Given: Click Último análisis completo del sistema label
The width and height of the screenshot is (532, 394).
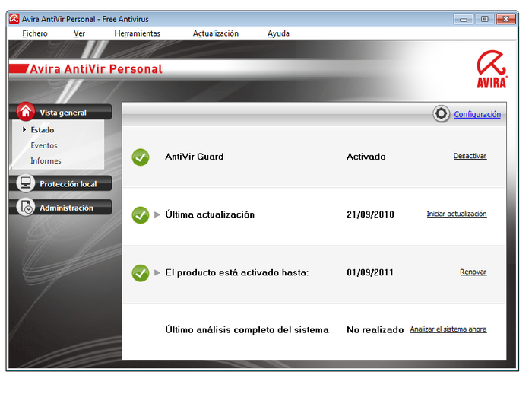Looking at the screenshot, I should (247, 329).
